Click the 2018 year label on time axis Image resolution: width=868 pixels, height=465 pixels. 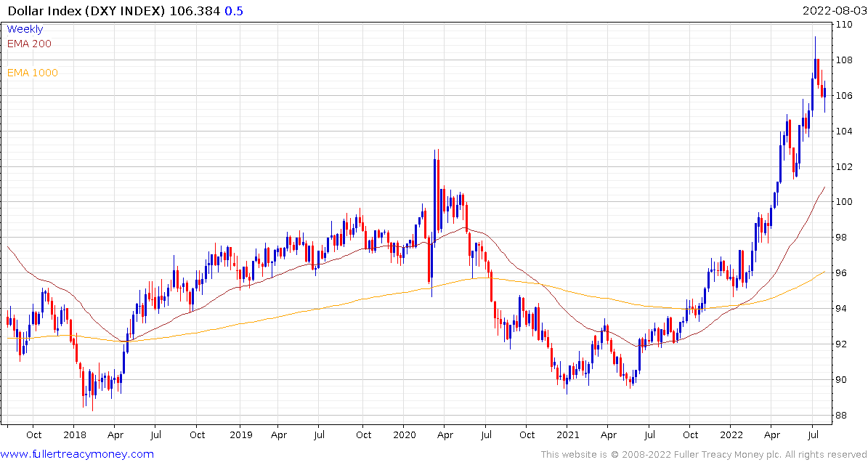point(73,434)
